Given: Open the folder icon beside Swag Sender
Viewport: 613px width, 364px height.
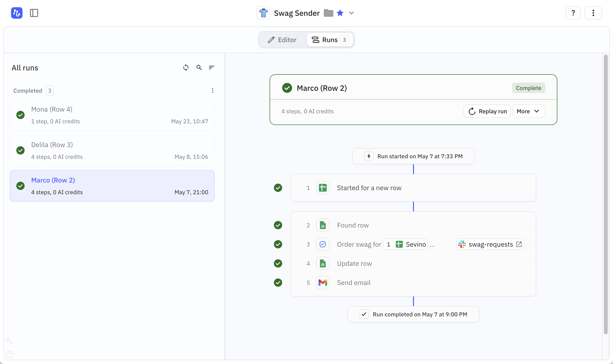Looking at the screenshot, I should [x=328, y=13].
